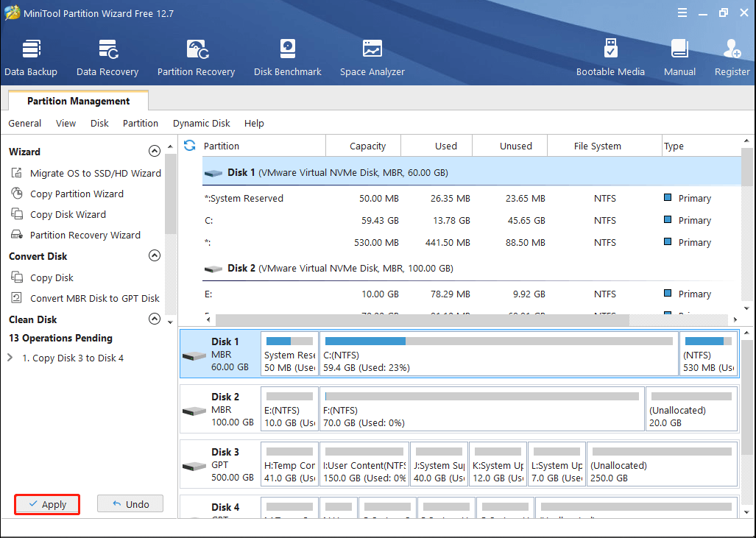Open the Partition menu
Viewport: 756px width, 538px height.
pos(141,124)
